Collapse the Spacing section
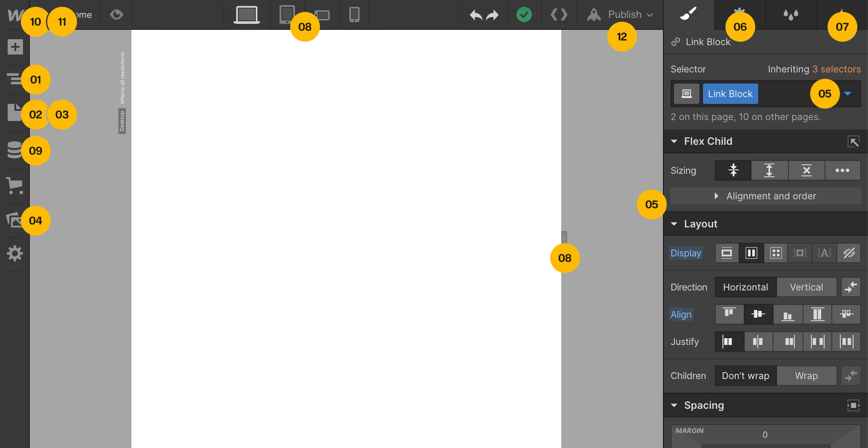868x448 pixels. pyautogui.click(x=674, y=405)
